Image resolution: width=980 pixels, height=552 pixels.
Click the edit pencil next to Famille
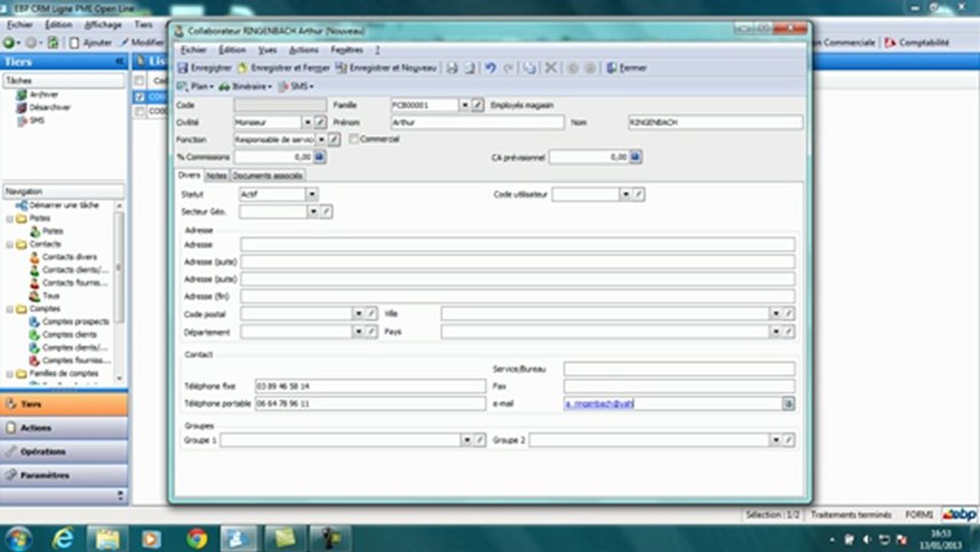477,105
